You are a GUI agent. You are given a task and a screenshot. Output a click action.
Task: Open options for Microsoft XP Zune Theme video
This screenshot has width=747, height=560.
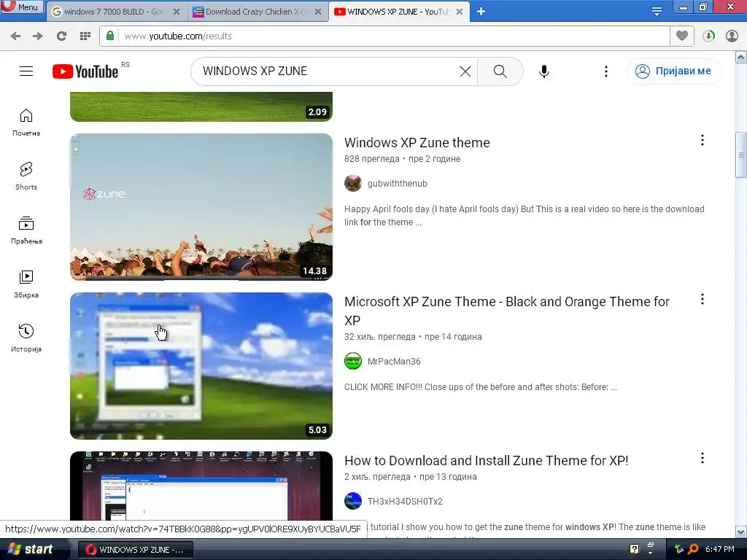coord(703,299)
